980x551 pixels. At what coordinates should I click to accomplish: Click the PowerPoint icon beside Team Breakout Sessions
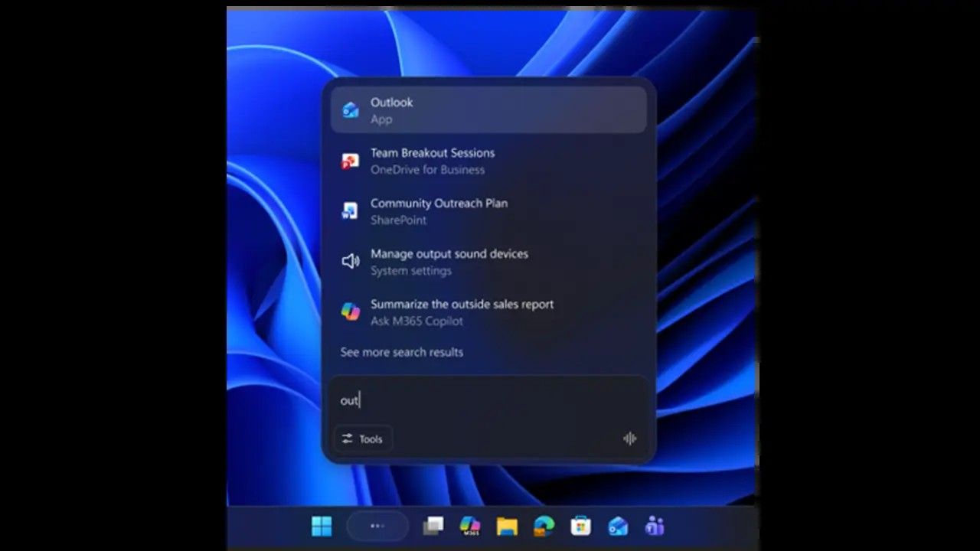[351, 161]
